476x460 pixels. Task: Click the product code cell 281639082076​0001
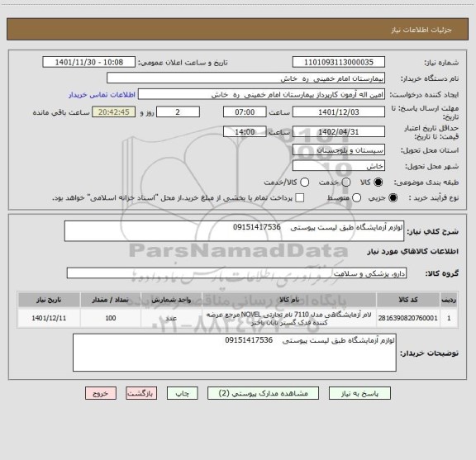(x=408, y=318)
